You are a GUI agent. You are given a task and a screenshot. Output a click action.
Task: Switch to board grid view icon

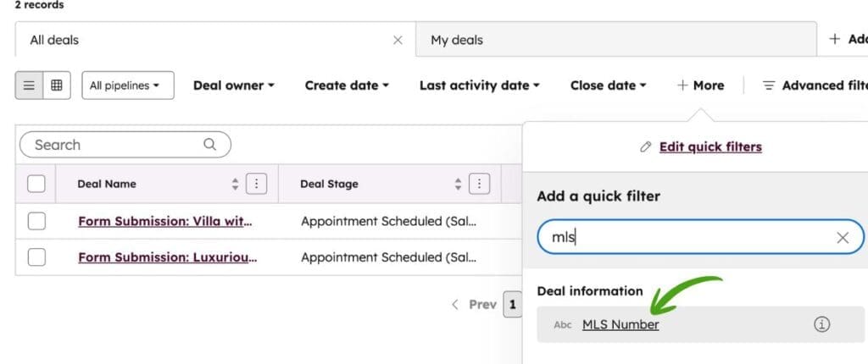tap(57, 85)
